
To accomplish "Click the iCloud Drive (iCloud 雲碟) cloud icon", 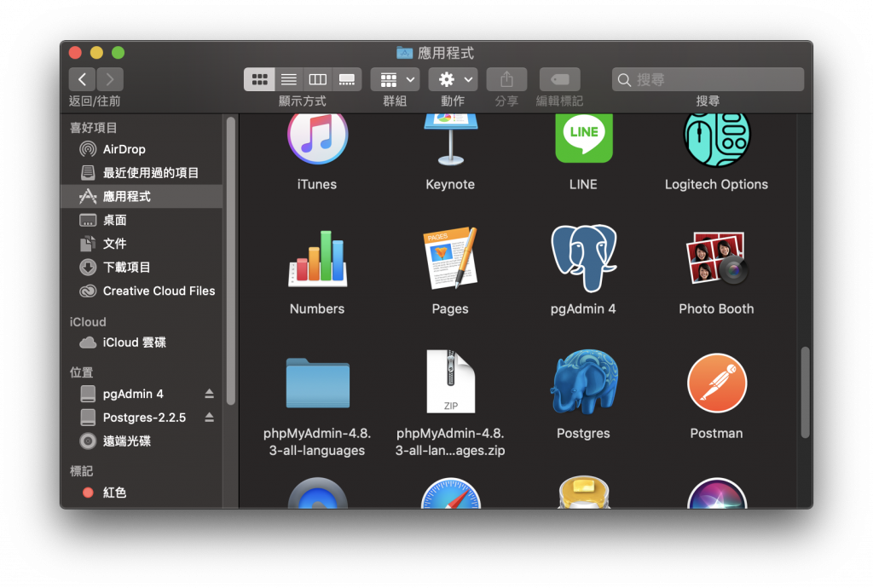I will [x=88, y=343].
